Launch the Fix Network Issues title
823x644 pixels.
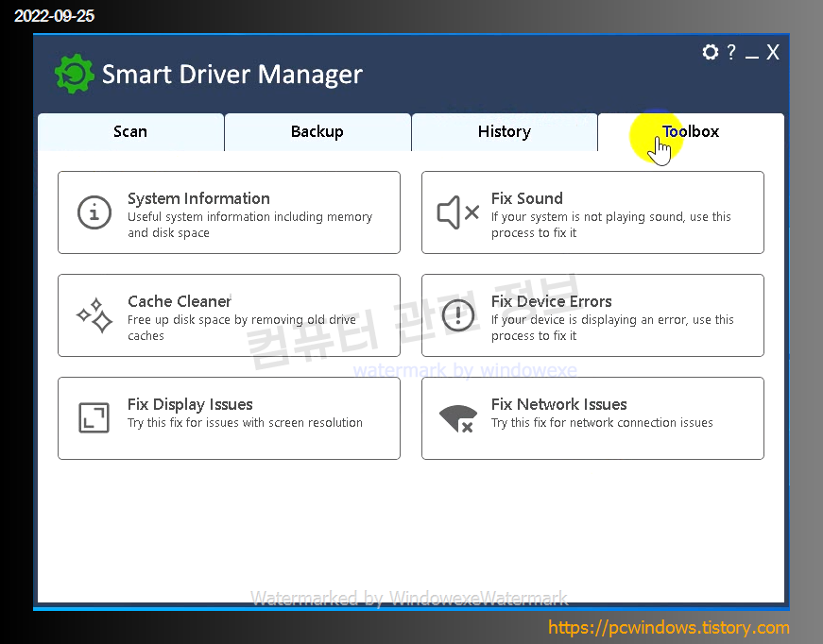click(x=559, y=404)
